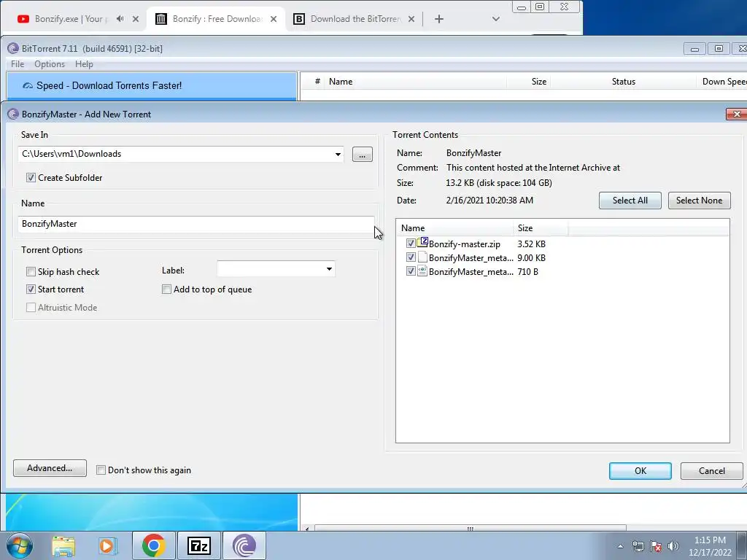Open Advanced settings
The height and width of the screenshot is (560, 747).
coord(50,468)
